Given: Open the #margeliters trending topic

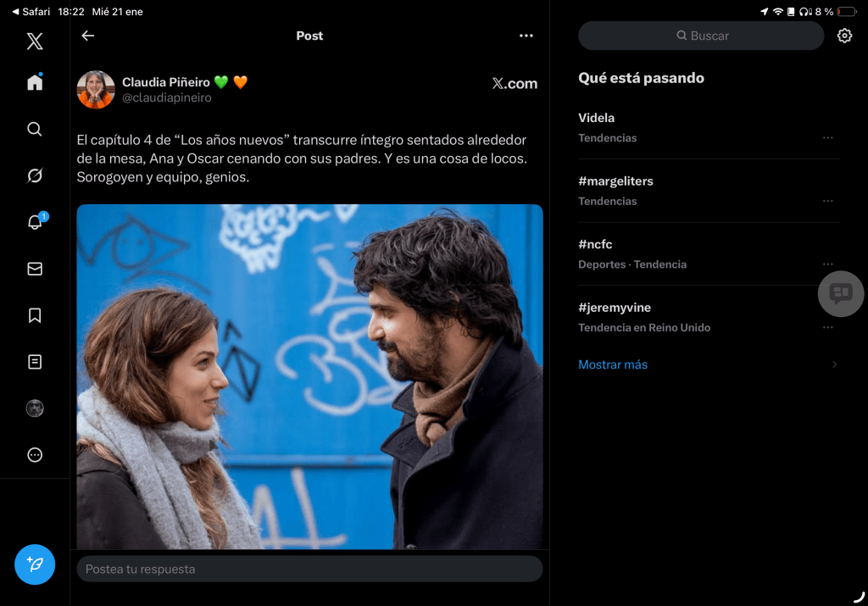Looking at the screenshot, I should pos(616,181).
